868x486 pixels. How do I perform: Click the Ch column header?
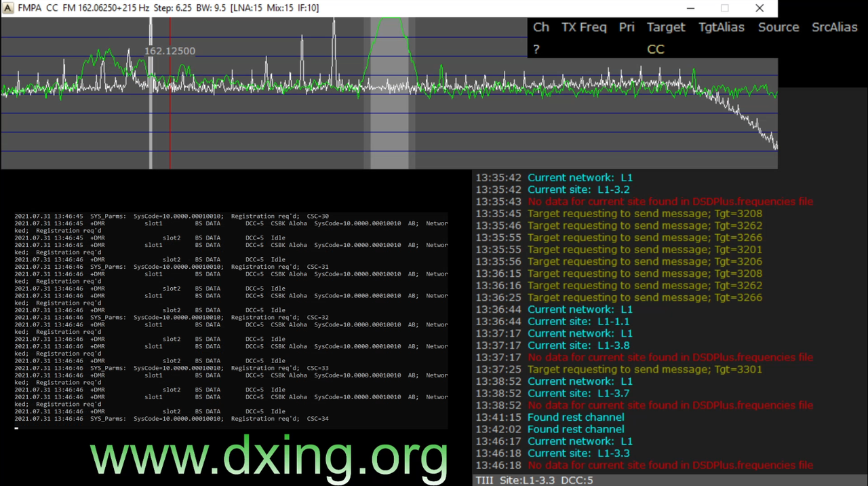click(x=541, y=27)
